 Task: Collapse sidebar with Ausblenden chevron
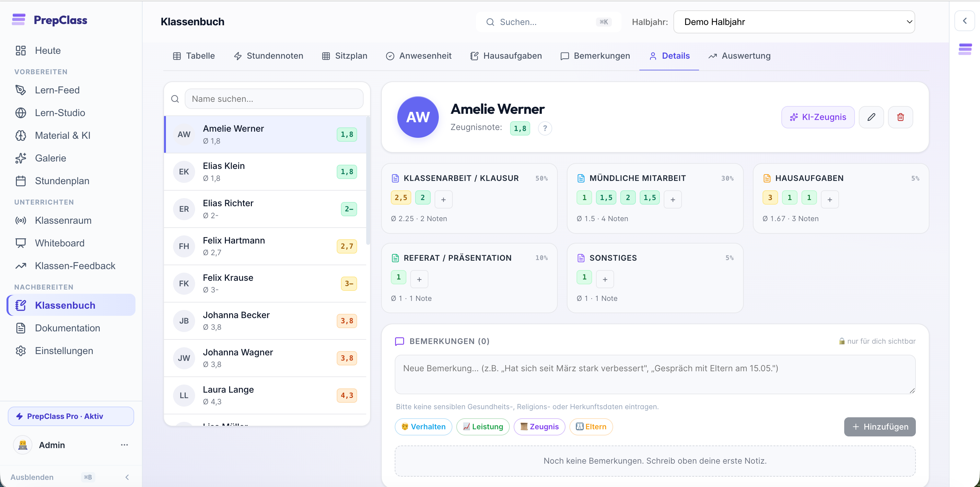tap(127, 477)
